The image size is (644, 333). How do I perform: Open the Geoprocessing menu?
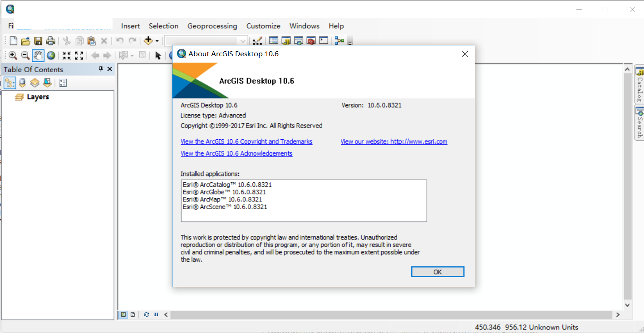[x=212, y=26]
